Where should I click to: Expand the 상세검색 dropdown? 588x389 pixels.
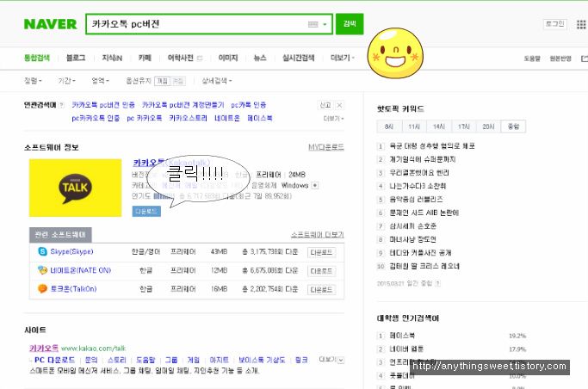pyautogui.click(x=217, y=81)
